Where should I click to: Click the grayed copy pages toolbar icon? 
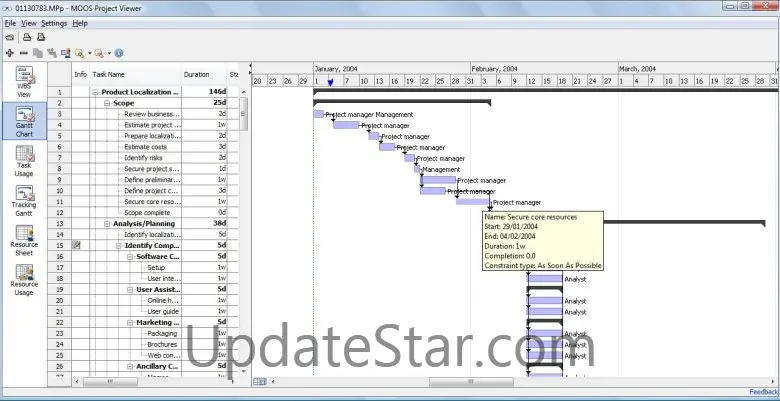(x=37, y=53)
